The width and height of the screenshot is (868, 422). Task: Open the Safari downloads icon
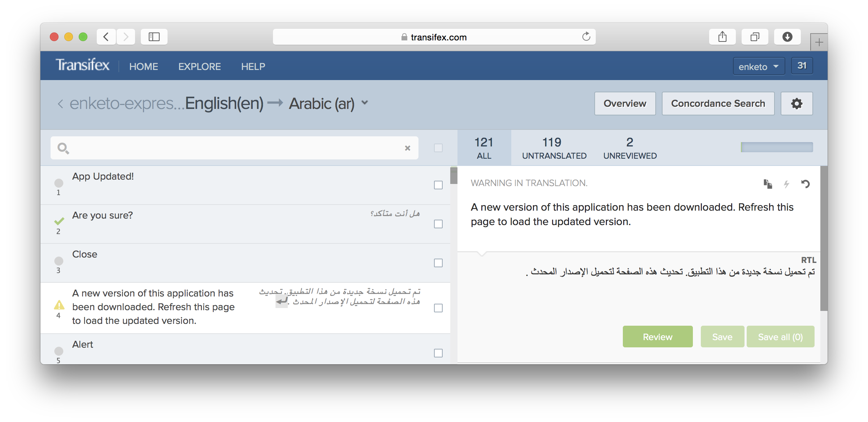click(x=787, y=37)
